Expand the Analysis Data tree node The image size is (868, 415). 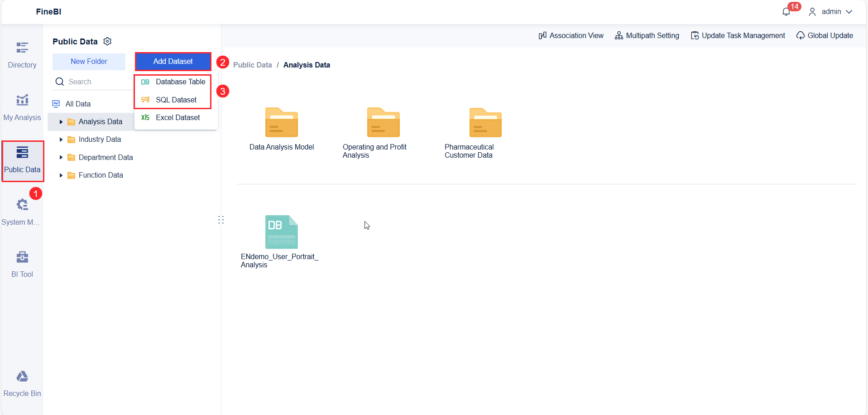coord(61,122)
